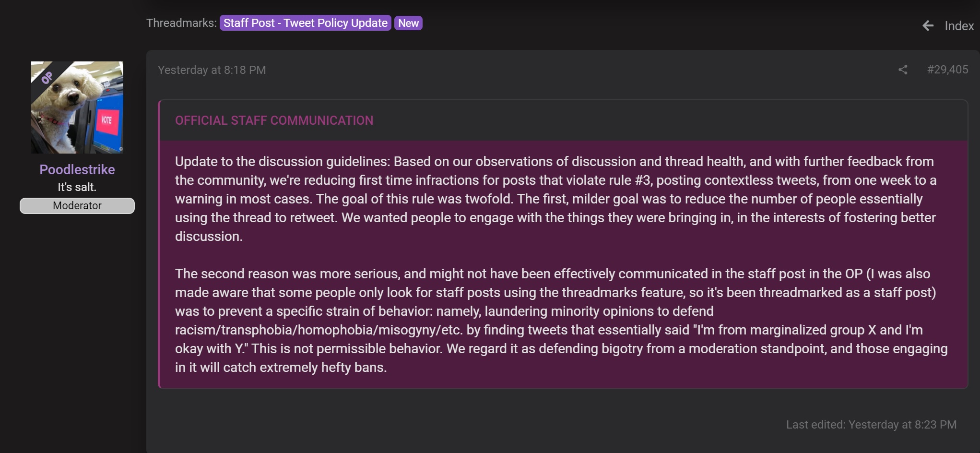The image size is (980, 453).
Task: Open the Staff Post - Tweet Policy Update threadmark
Action: [x=306, y=23]
